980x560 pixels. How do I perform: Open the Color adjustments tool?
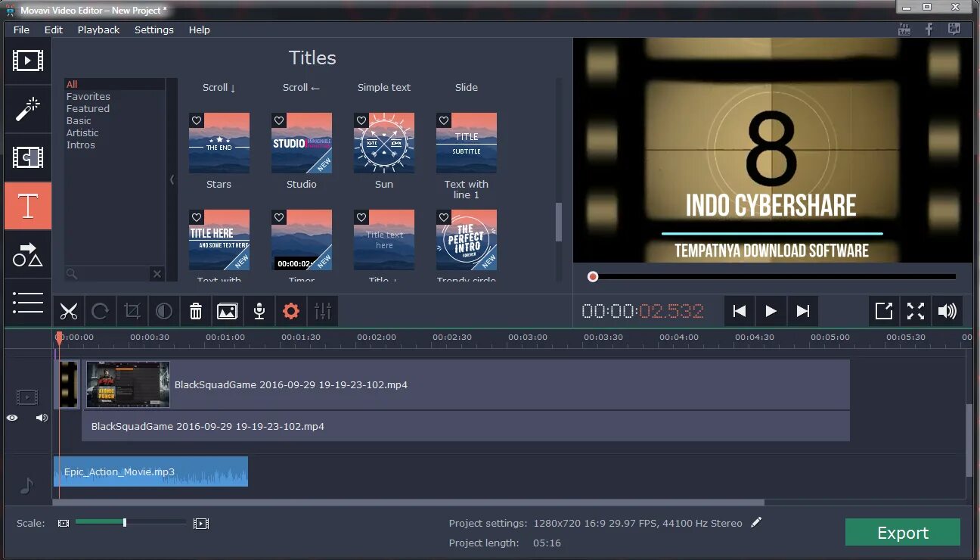[164, 311]
